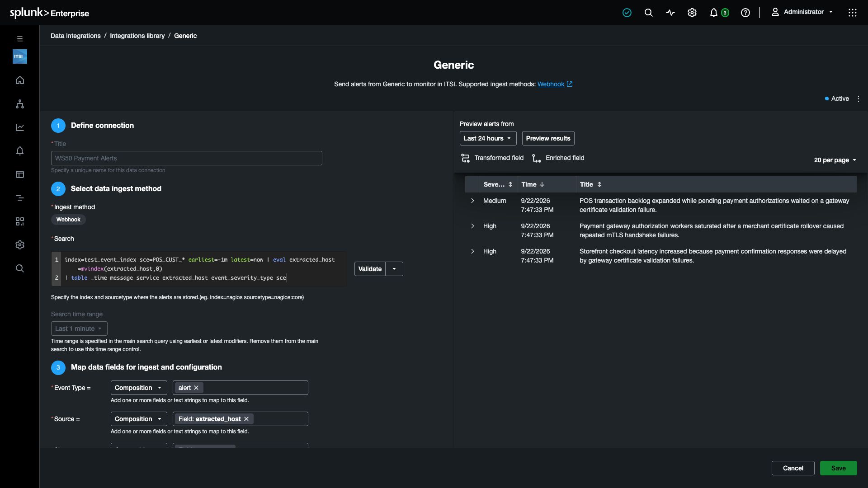The image size is (868, 488).
Task: Open the Validate button's dropdown arrow
Action: (x=394, y=269)
